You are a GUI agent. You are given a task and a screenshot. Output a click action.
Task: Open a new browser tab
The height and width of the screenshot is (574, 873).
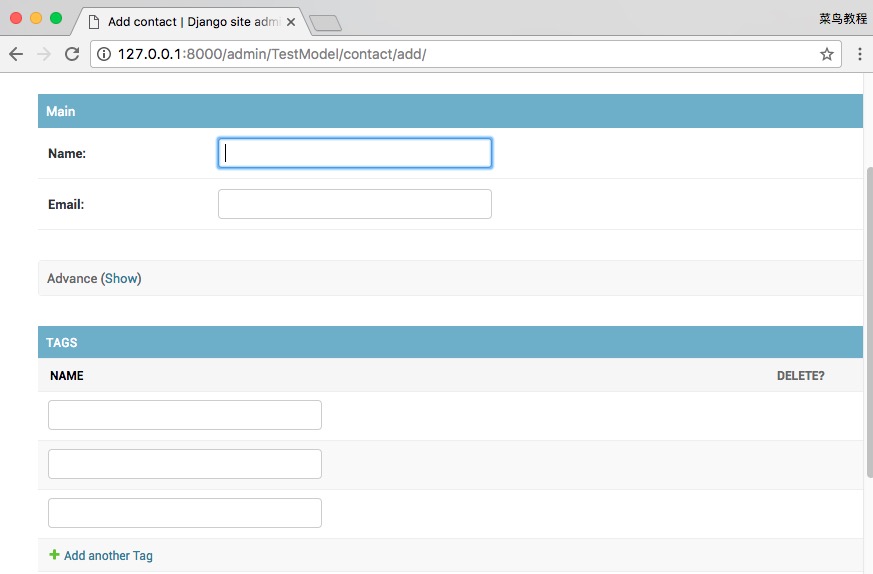pos(325,22)
